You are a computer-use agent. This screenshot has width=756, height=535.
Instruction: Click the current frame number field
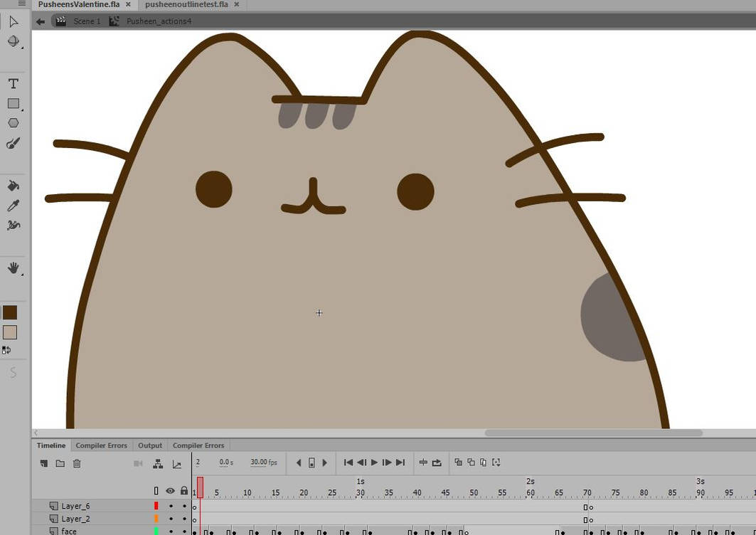click(198, 462)
